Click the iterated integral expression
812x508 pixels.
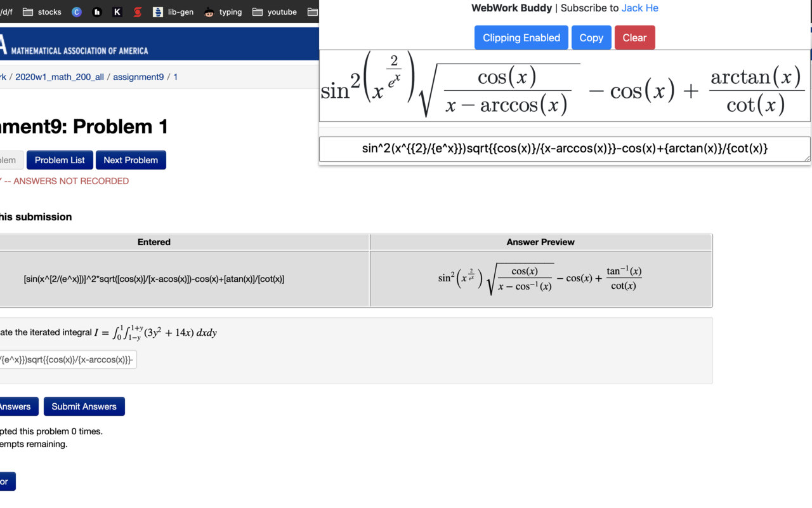155,333
